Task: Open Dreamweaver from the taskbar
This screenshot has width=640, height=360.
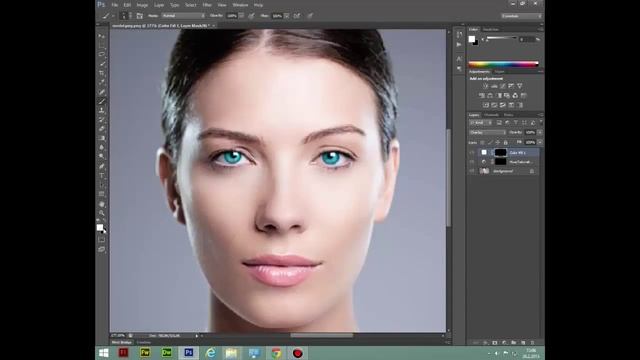Action: [x=167, y=353]
